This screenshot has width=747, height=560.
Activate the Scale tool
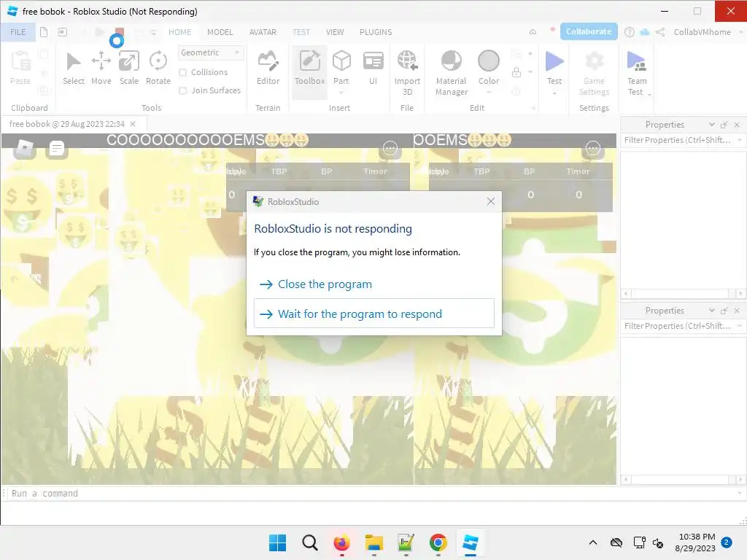tap(128, 69)
